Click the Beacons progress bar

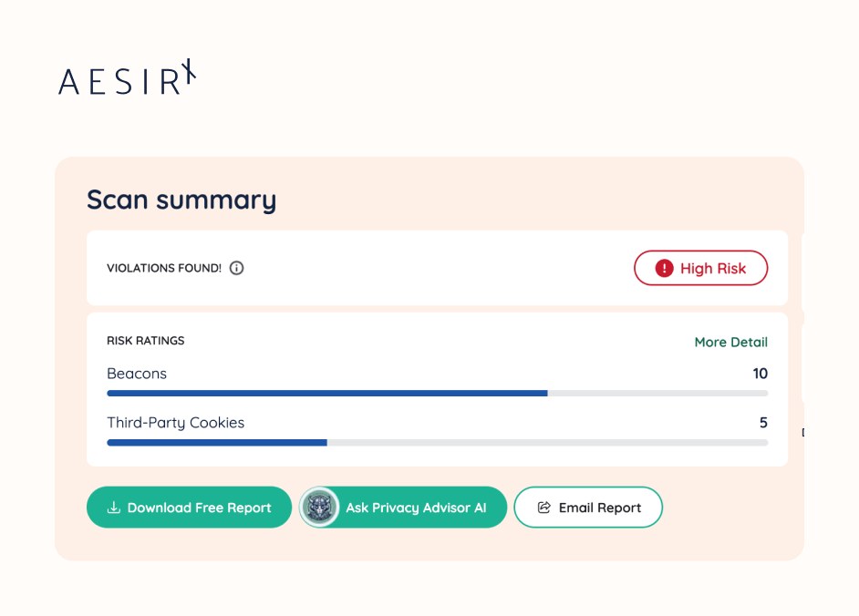coord(437,393)
